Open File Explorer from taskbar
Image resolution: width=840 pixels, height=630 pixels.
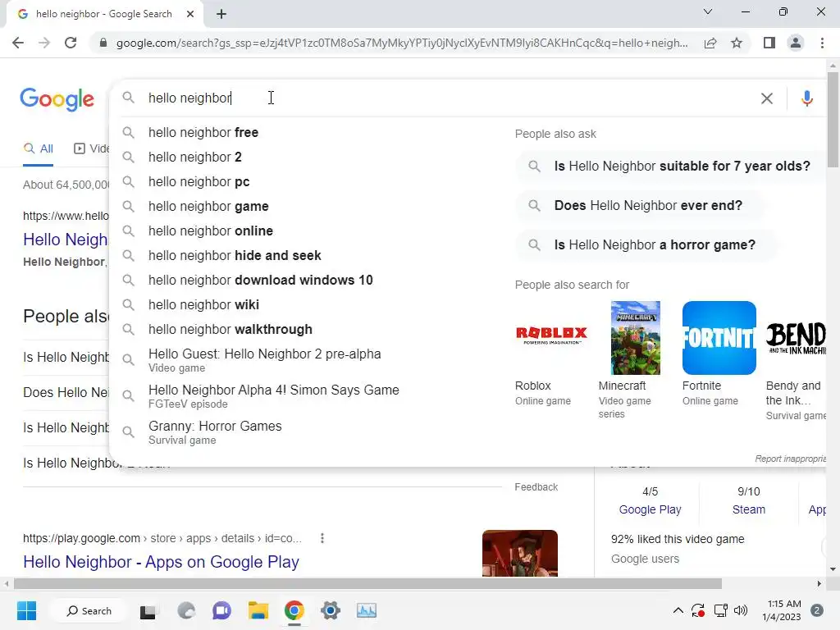(x=258, y=610)
